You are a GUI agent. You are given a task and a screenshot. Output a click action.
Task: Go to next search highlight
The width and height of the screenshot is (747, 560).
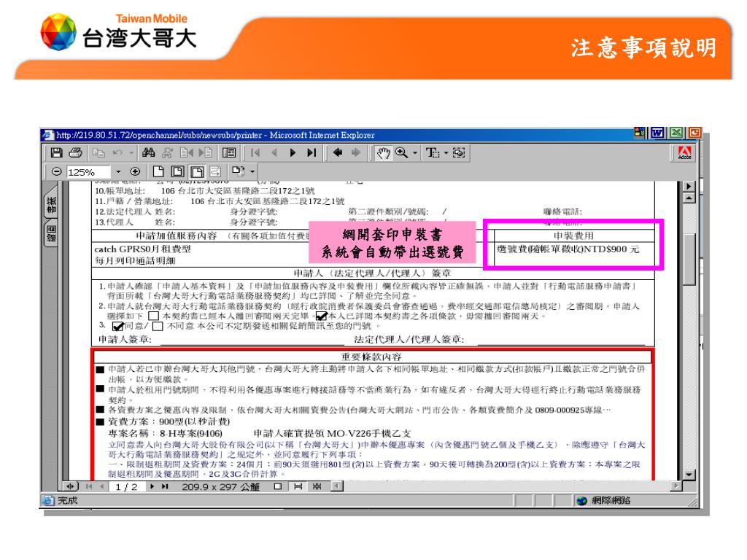206,153
